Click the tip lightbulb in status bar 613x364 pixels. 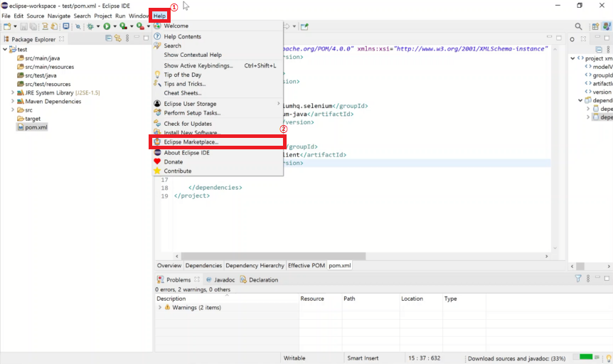pyautogui.click(x=608, y=358)
